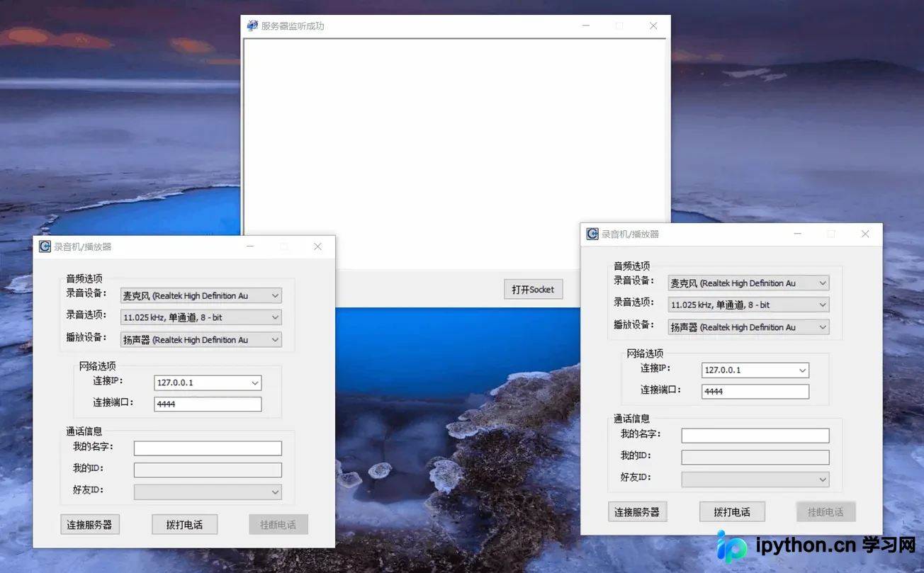Expand 连接IP combo box in left window
The height and width of the screenshot is (573, 924).
pyautogui.click(x=255, y=382)
